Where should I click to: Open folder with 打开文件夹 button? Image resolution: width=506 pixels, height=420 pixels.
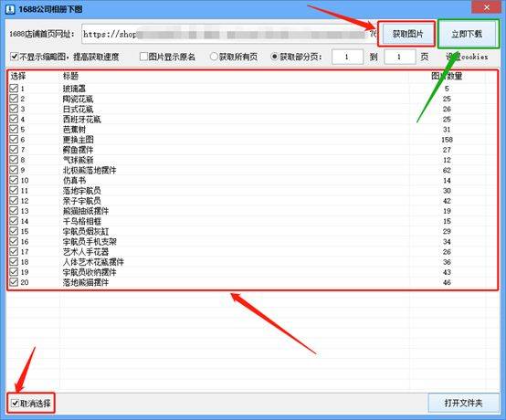tap(463, 403)
